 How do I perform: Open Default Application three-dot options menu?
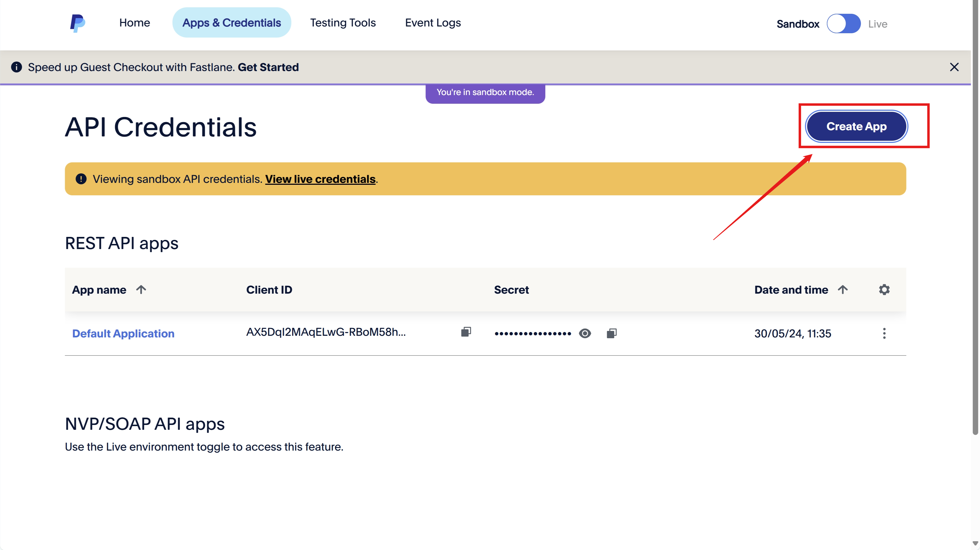click(884, 334)
